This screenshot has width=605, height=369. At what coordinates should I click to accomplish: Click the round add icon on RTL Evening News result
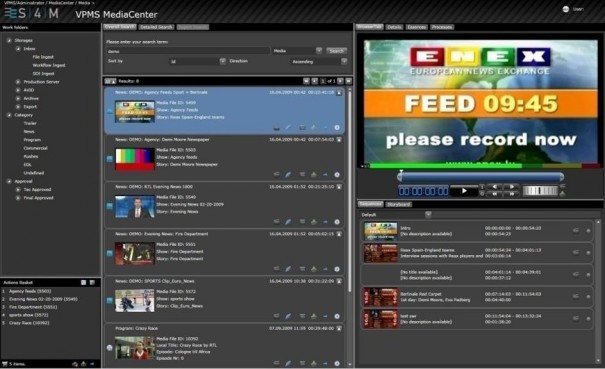pyautogui.click(x=337, y=222)
